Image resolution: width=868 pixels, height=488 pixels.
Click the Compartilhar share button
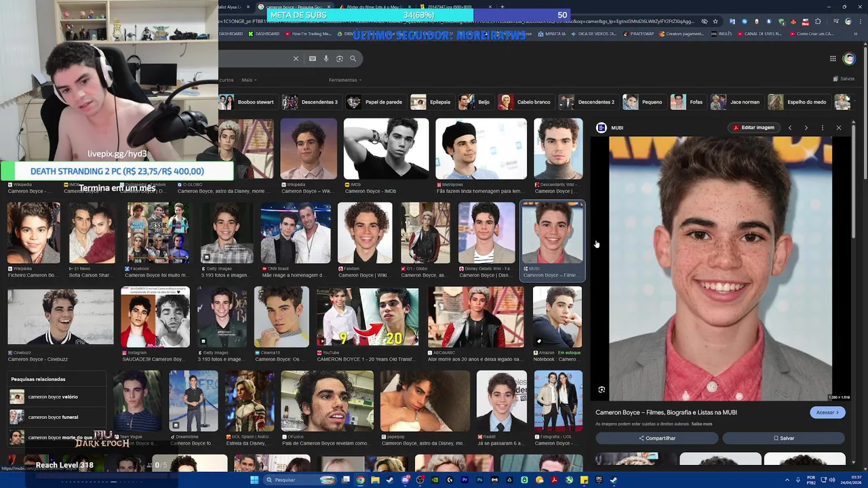coord(656,438)
